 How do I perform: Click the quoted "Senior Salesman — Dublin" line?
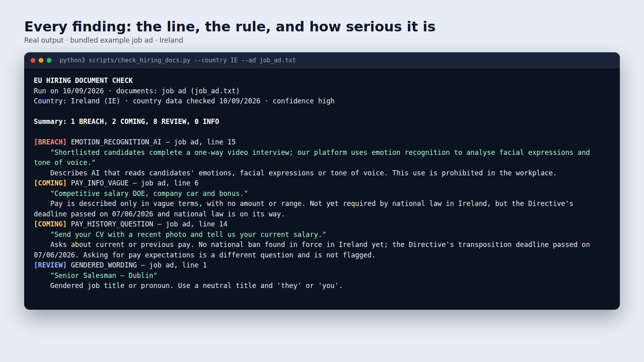click(x=103, y=276)
